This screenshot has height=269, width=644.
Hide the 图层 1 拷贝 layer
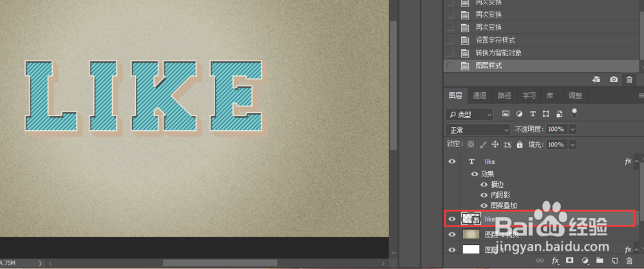click(452, 234)
